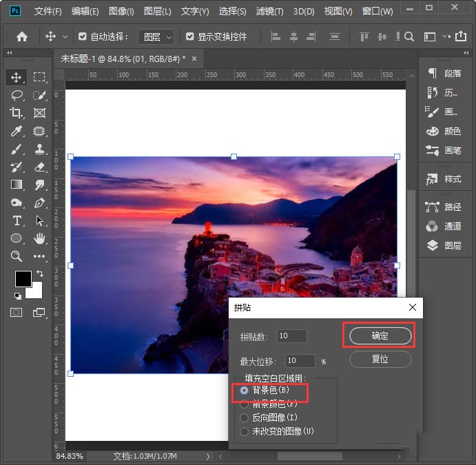Open the 图像(I) menu
476x465 pixels.
pos(121,12)
